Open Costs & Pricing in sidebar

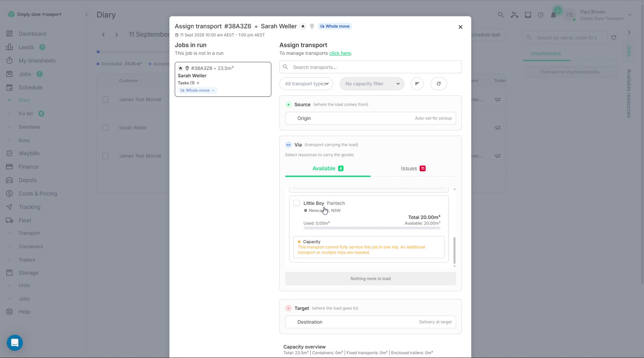click(38, 194)
